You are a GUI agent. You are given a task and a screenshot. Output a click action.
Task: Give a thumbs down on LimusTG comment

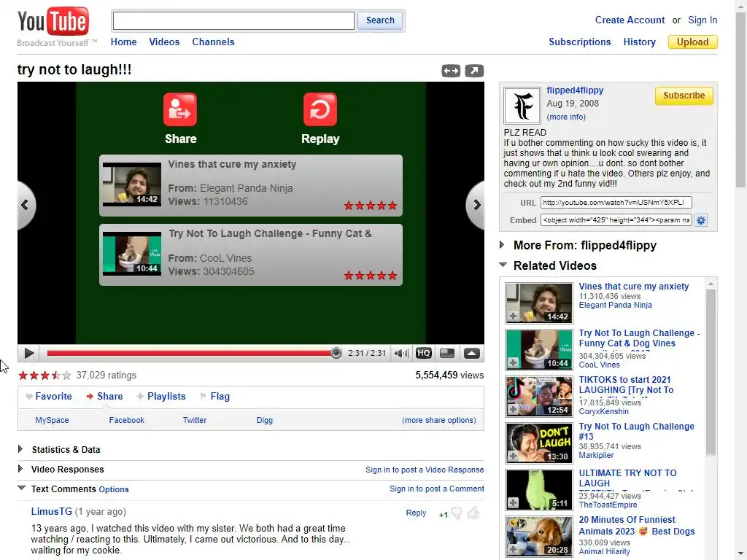click(457, 513)
